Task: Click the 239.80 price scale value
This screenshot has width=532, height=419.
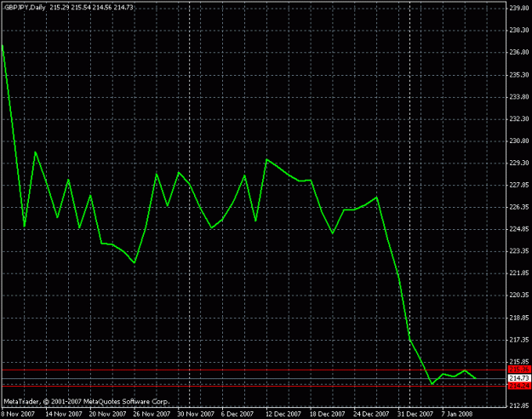Action: (519, 9)
